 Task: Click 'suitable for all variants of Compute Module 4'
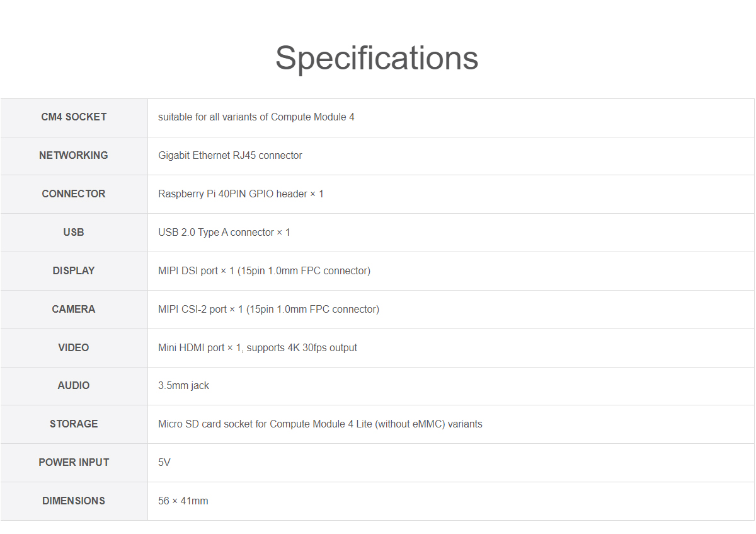(256, 117)
